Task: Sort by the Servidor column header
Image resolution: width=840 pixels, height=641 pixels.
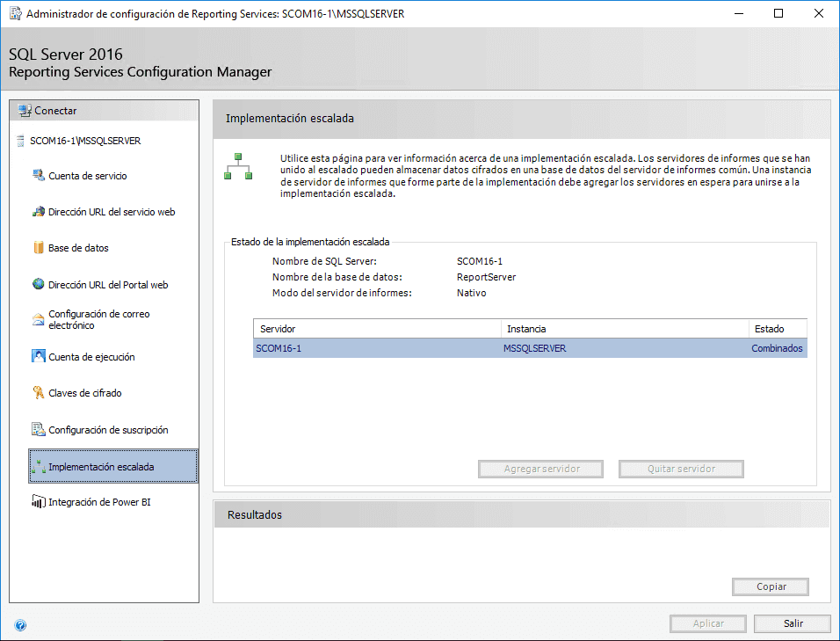Action: pyautogui.click(x=377, y=329)
